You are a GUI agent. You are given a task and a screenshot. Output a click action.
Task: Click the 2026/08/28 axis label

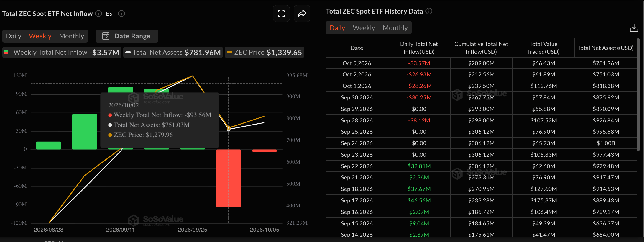[49, 230]
